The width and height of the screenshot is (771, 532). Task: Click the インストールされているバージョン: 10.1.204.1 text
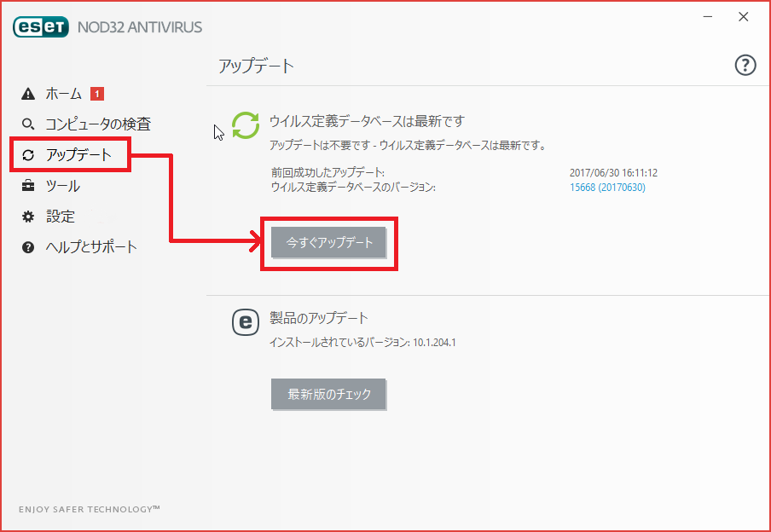pyautogui.click(x=362, y=342)
